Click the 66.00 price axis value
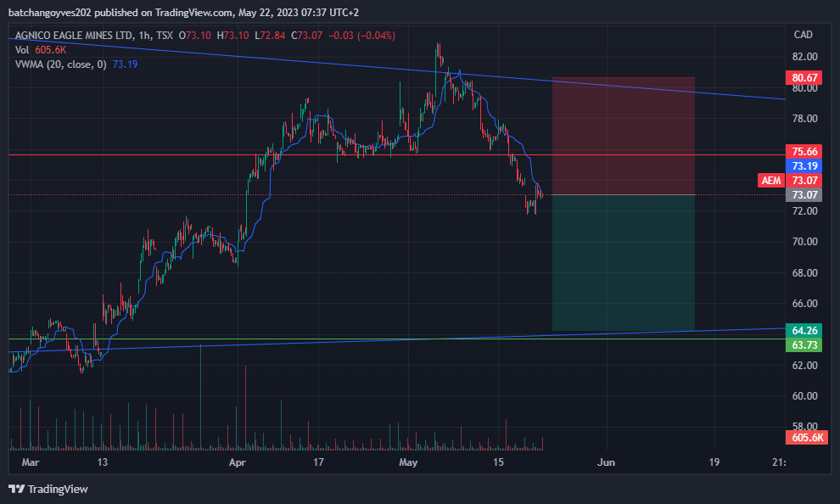Image resolution: width=840 pixels, height=504 pixels. click(804, 304)
